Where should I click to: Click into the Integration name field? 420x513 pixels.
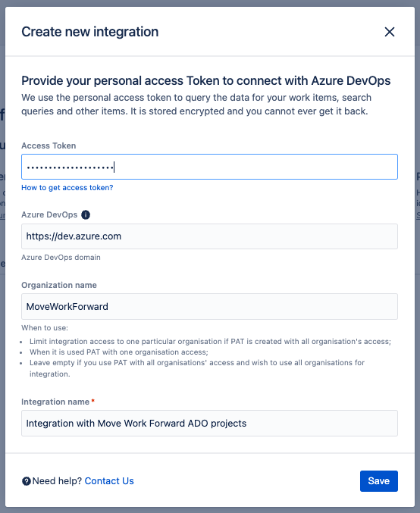click(209, 423)
